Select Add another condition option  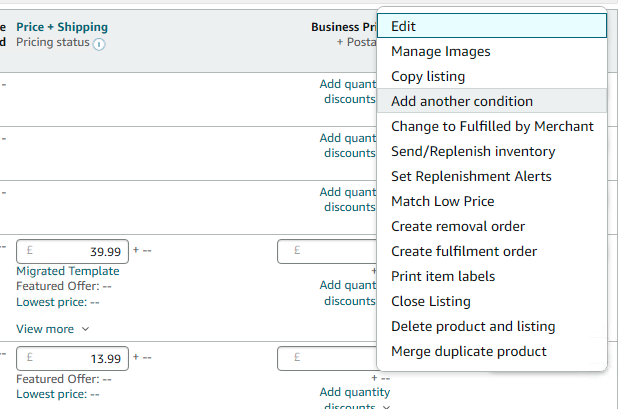click(462, 101)
